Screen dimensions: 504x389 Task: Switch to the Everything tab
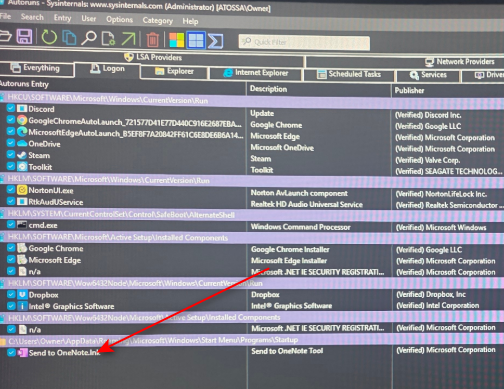click(36, 68)
